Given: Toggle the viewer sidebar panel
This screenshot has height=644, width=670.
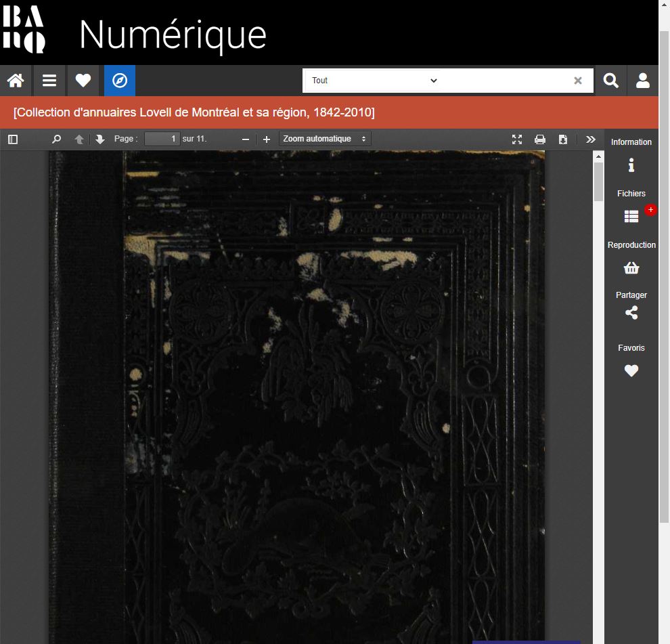Looking at the screenshot, I should click(13, 139).
